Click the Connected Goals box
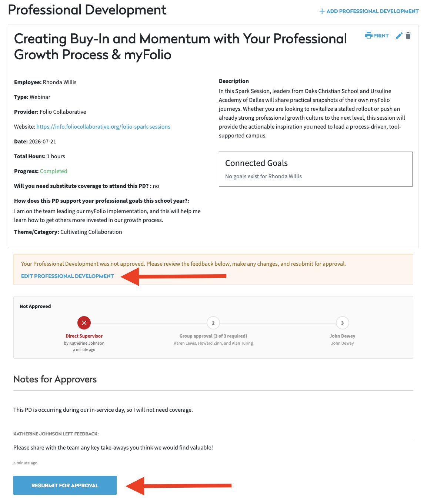The height and width of the screenshot is (504, 437). point(316,169)
